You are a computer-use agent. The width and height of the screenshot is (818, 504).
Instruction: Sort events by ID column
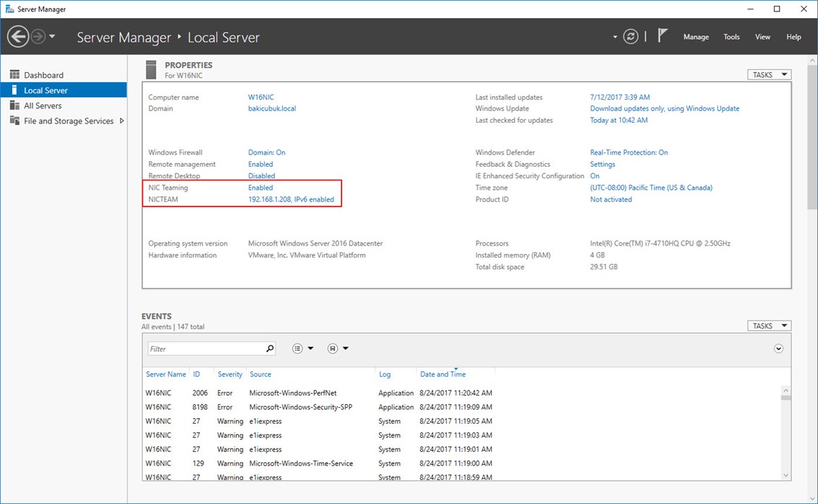(x=196, y=374)
